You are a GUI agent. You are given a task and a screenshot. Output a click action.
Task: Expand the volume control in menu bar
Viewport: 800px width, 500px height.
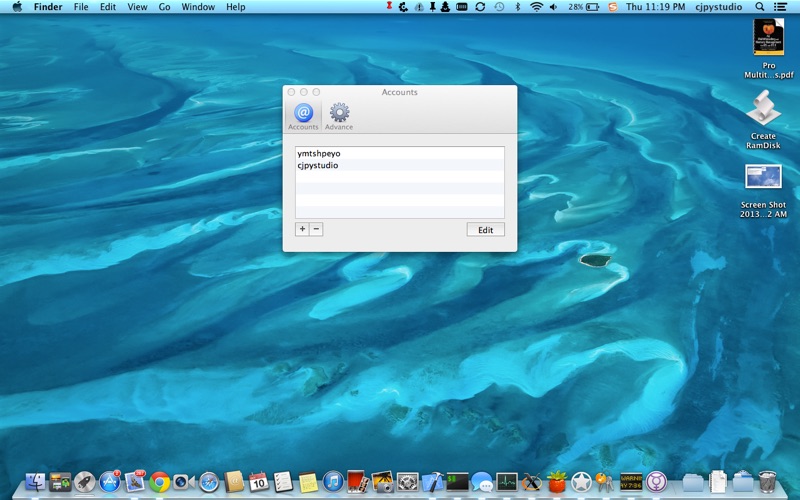[553, 7]
